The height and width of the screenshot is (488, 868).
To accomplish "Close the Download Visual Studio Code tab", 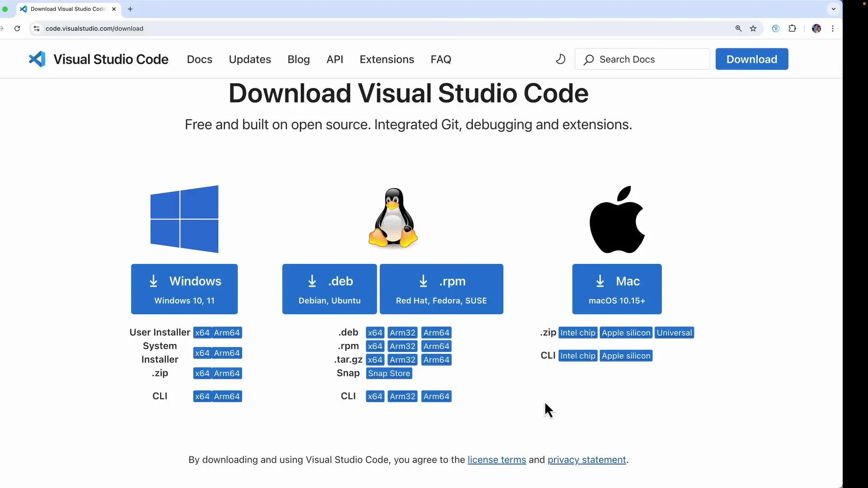I will tap(114, 9).
